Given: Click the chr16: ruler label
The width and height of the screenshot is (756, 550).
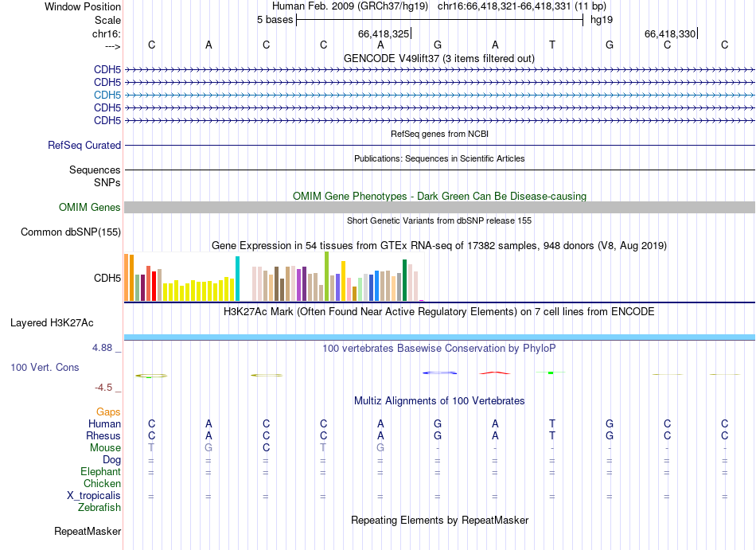Looking at the screenshot, I should click(x=107, y=33).
